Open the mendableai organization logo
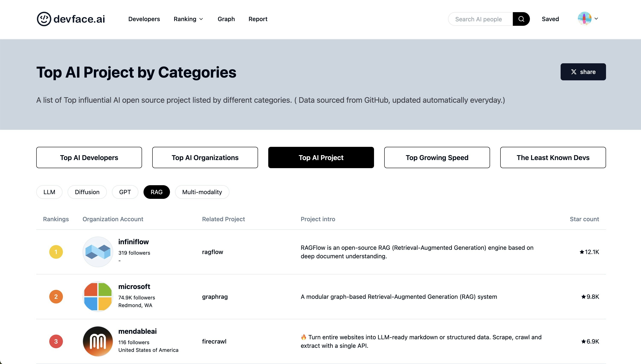 point(98,341)
